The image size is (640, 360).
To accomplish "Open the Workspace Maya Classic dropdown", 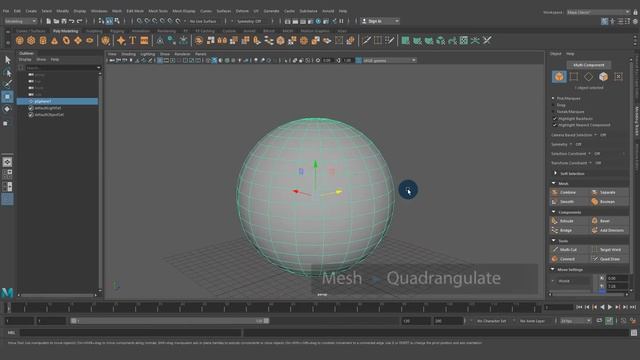I will (598, 12).
